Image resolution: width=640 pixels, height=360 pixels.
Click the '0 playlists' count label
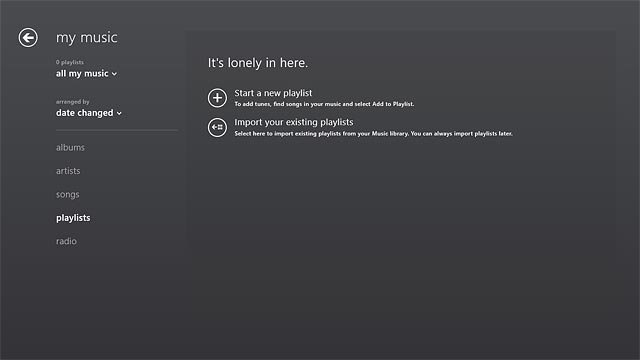coord(70,62)
